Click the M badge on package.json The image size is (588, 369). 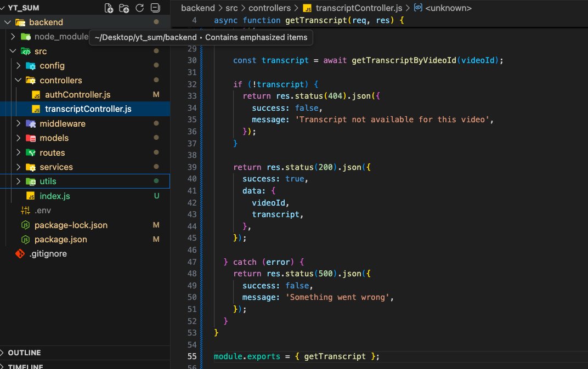(156, 239)
